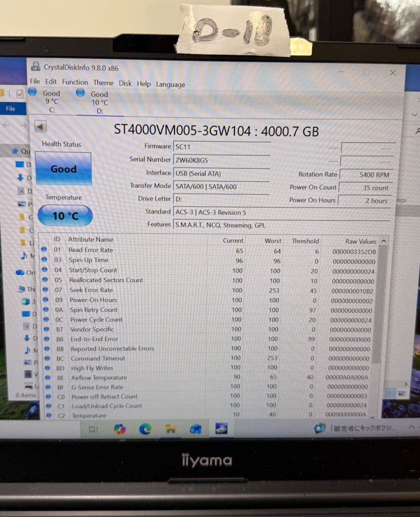Click the CrystalDiskInfo taskbar icon
420x517 pixels.
221,428
